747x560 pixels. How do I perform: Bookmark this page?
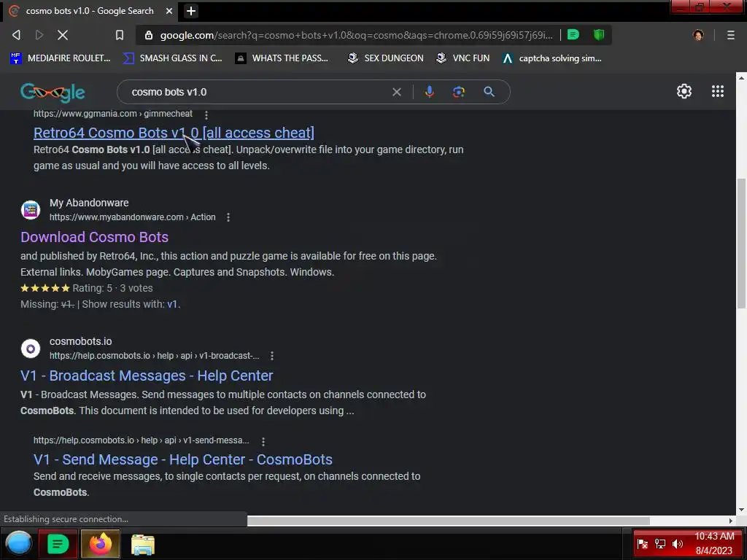(x=120, y=35)
